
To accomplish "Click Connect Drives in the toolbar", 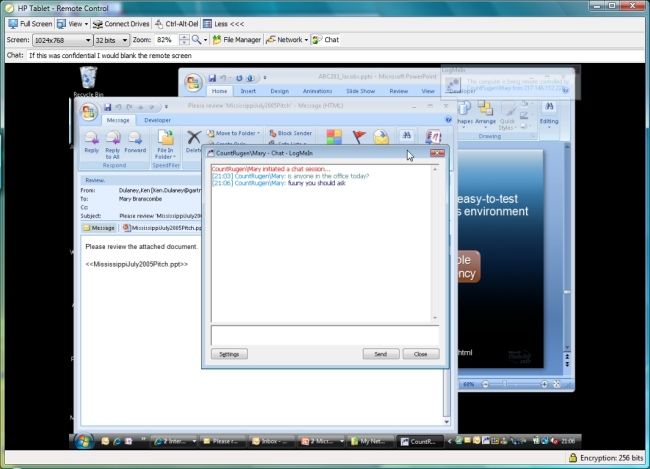I will click(121, 24).
